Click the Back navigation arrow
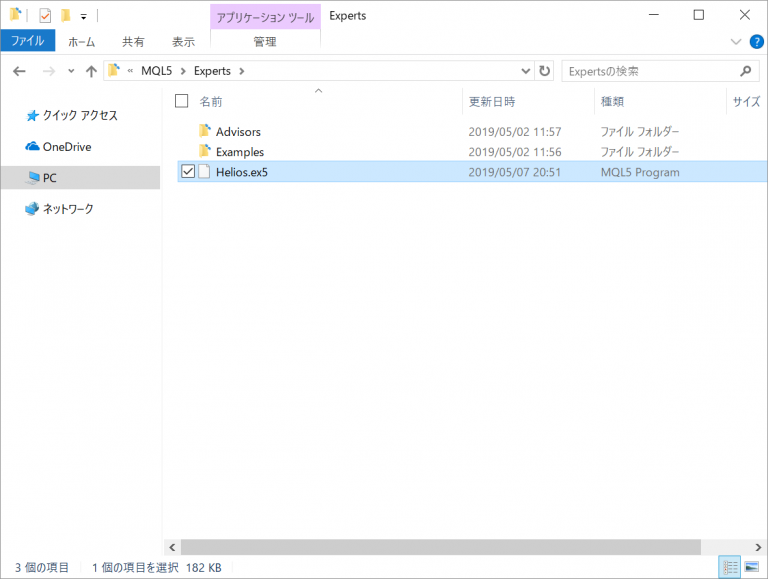 [19, 71]
